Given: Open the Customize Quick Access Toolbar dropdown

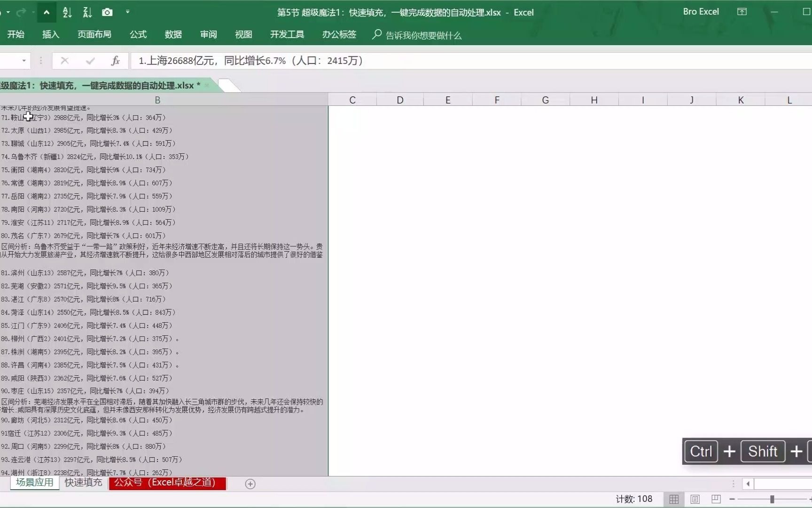Looking at the screenshot, I should [x=127, y=12].
